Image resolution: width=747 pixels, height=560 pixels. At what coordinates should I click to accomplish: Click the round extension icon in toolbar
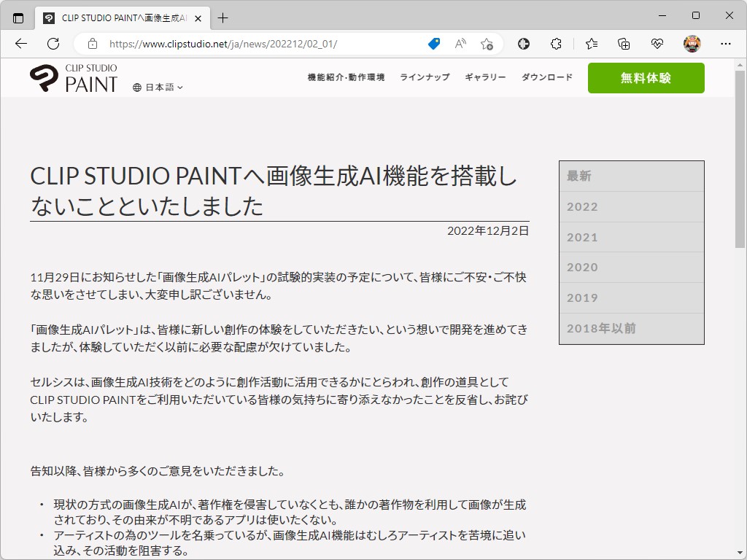524,44
